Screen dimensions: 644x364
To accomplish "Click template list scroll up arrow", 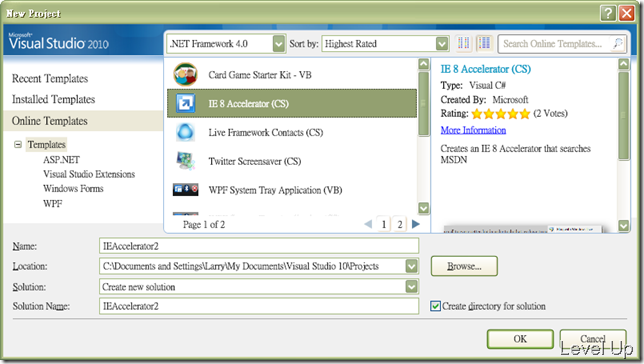I will point(423,64).
